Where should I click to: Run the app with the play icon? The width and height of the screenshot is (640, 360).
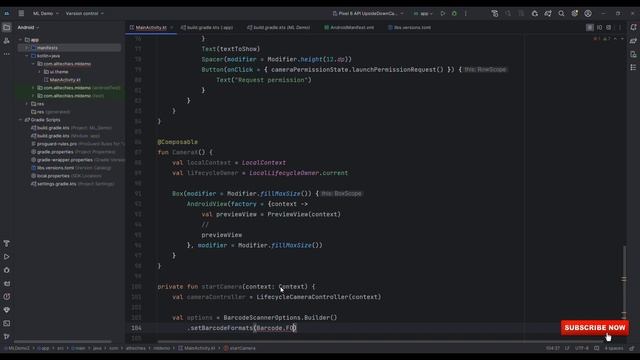point(443,13)
